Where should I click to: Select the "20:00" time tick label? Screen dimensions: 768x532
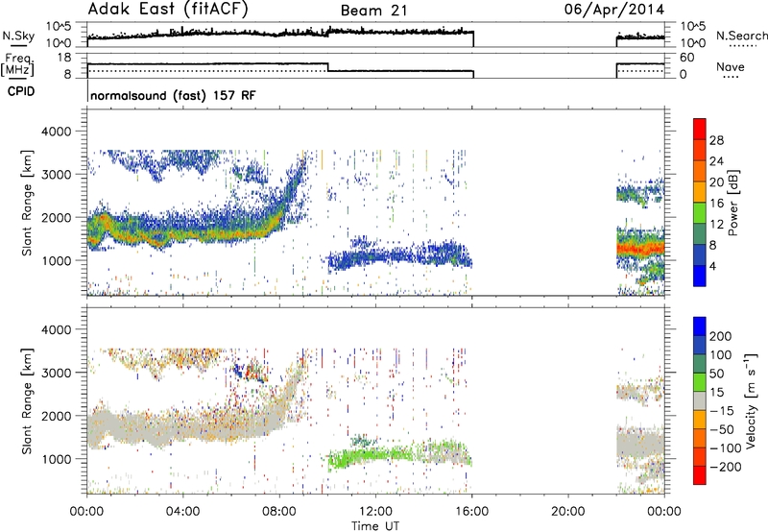568,512
